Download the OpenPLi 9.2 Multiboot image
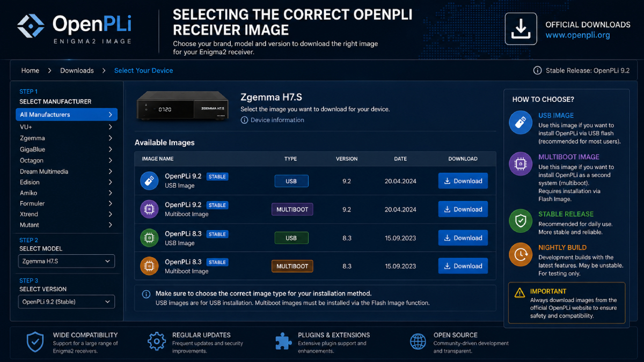 (463, 209)
